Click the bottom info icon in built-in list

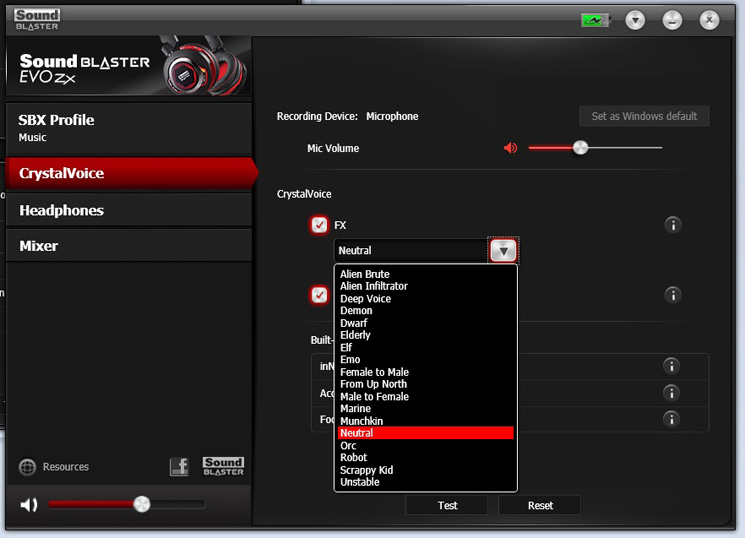(671, 419)
